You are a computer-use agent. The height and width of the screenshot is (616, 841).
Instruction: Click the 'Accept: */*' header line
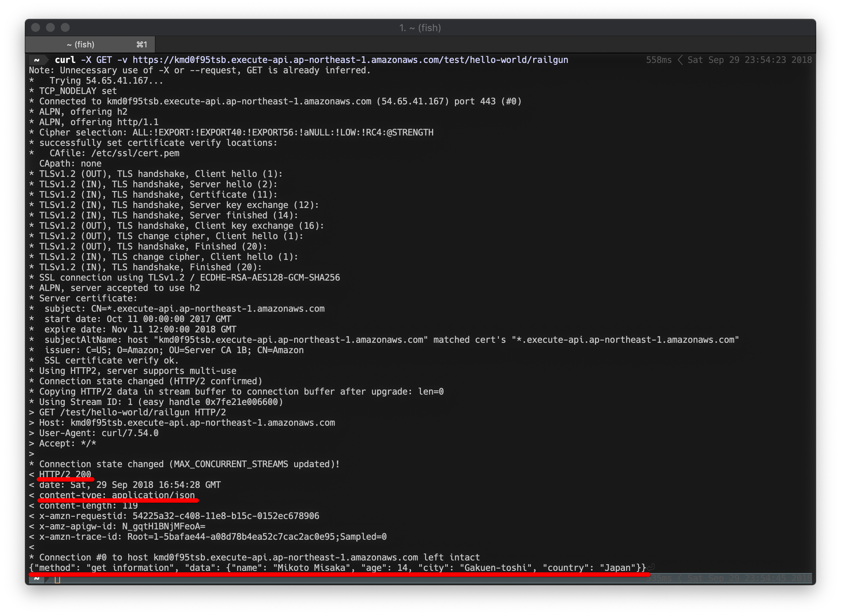[x=63, y=444]
